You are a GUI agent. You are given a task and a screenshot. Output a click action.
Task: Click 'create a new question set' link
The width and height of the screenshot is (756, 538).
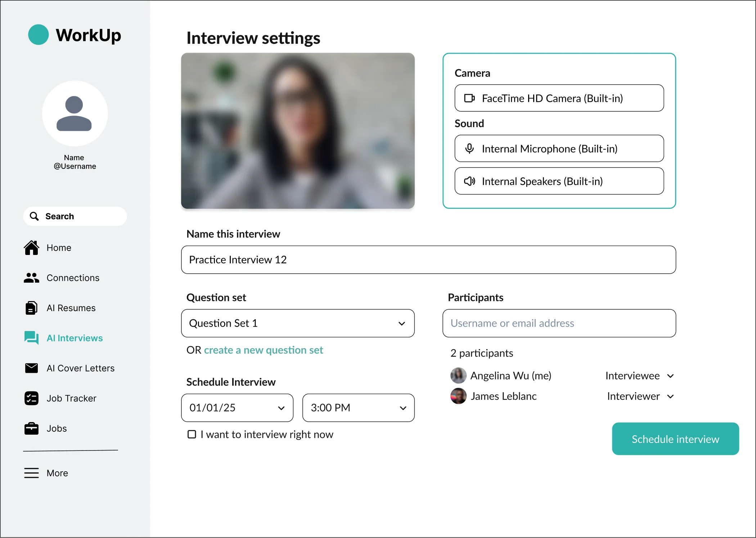264,350
